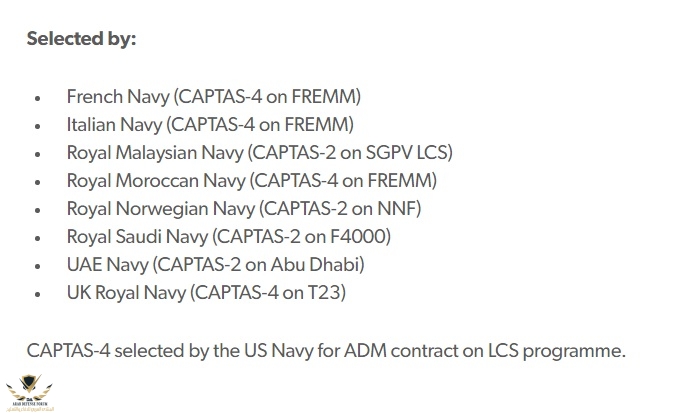The height and width of the screenshot is (413, 692).
Task: Click the Italian Navy CAPTAS-4 entry
Action: click(210, 125)
